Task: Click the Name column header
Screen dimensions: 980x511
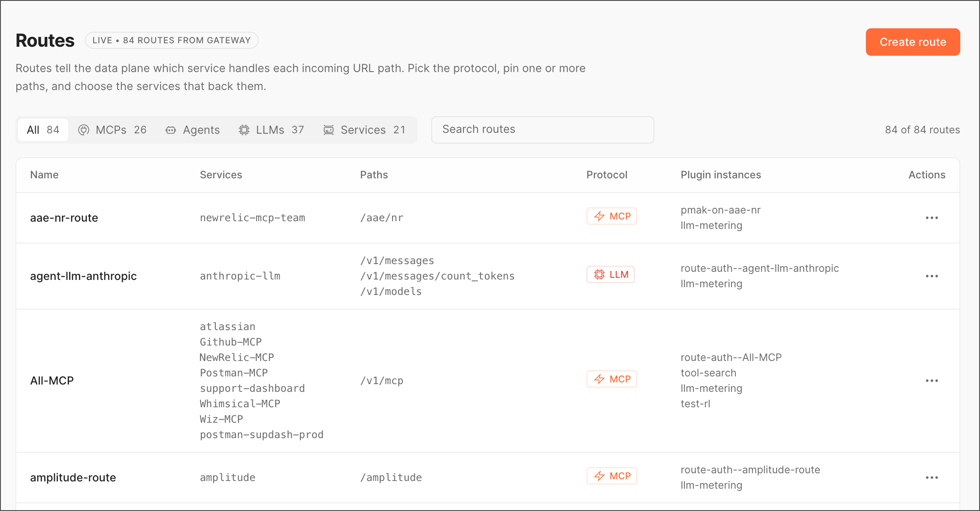Action: tap(44, 175)
